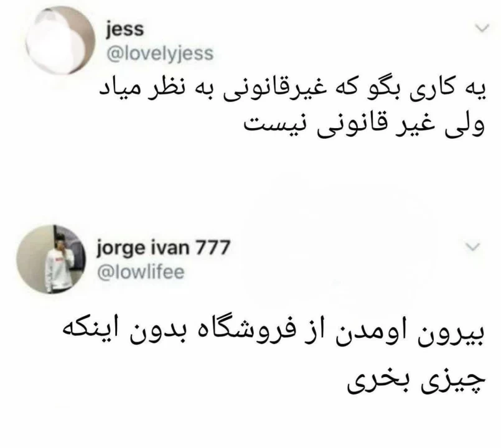This screenshot has height=448, width=501.
Task: Select tweet line starting with یه کاری بگو
Action: point(293,90)
